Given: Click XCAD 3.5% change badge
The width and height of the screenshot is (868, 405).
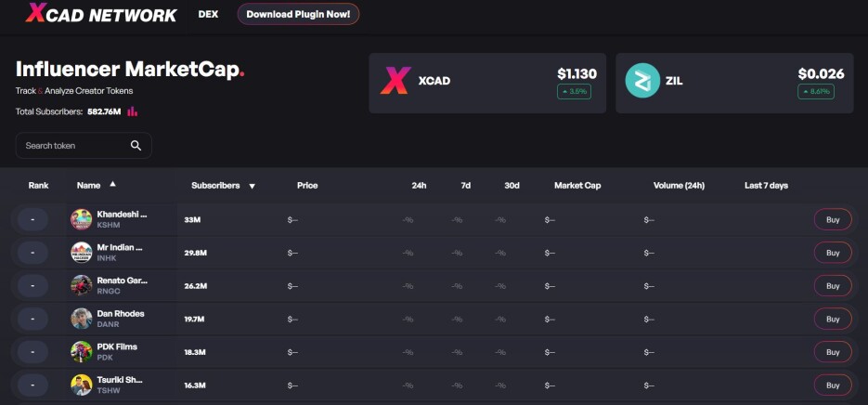Looking at the screenshot, I should [x=574, y=91].
